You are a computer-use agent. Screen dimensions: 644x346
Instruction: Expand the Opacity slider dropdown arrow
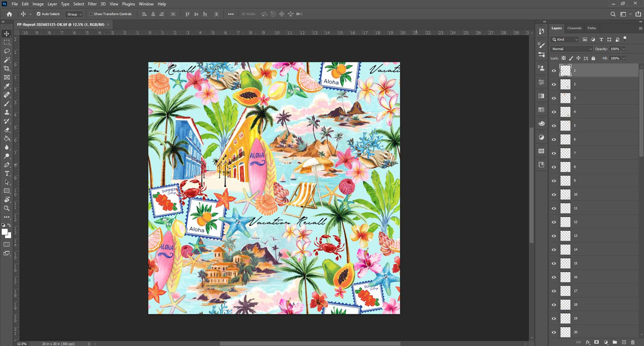(x=623, y=49)
